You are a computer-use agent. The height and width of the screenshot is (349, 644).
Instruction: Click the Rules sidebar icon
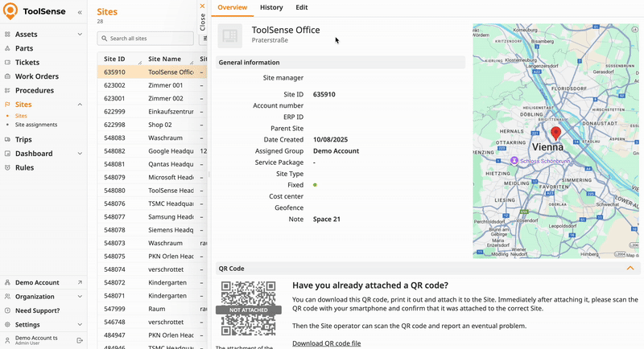point(7,167)
